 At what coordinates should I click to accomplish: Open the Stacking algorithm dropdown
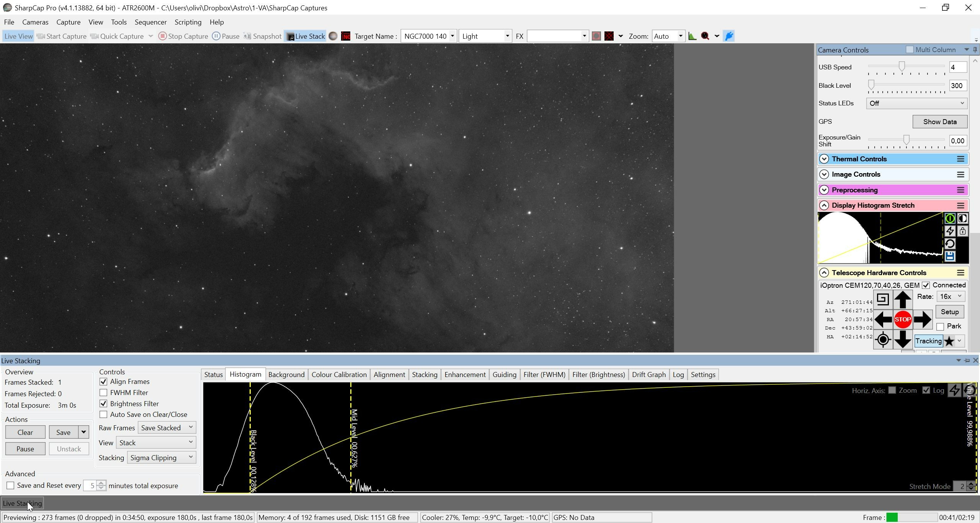(161, 457)
